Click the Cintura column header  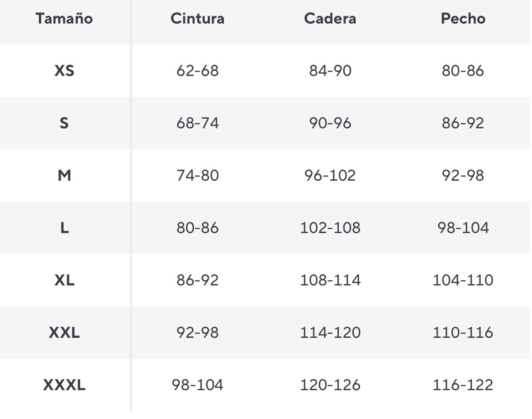(x=197, y=19)
